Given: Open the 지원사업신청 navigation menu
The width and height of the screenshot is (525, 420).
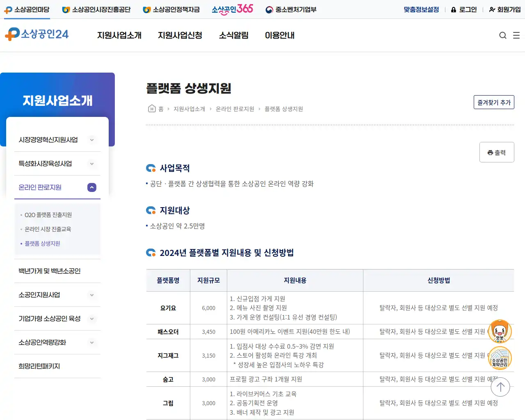Looking at the screenshot, I should point(180,36).
